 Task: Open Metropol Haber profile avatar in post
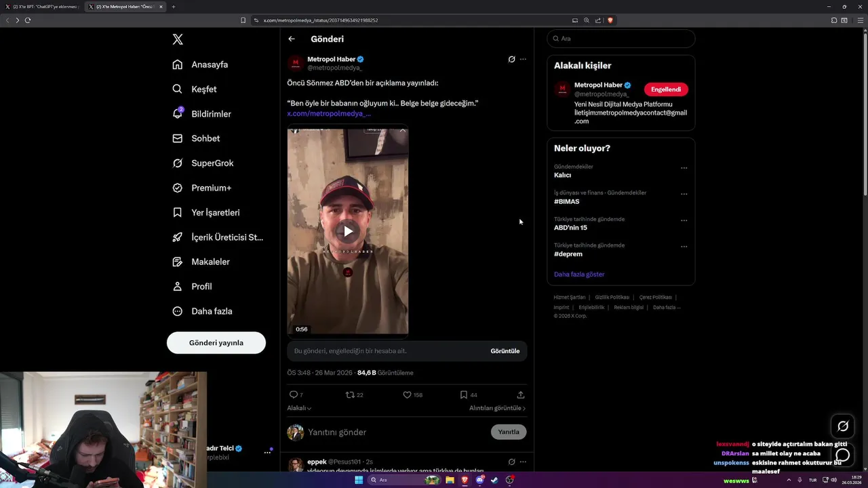pos(295,64)
